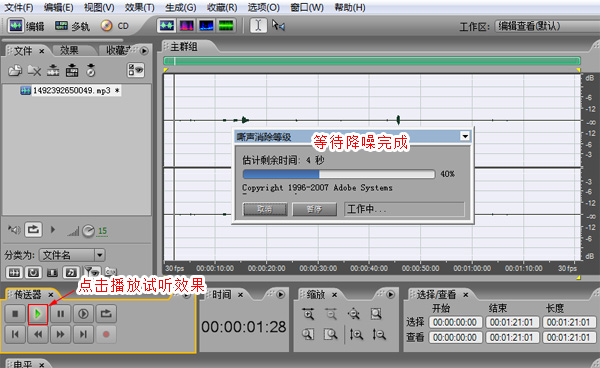Expand the noise dialog title dropdown arrow
Viewport: 600px width, 368px height.
pyautogui.click(x=465, y=136)
